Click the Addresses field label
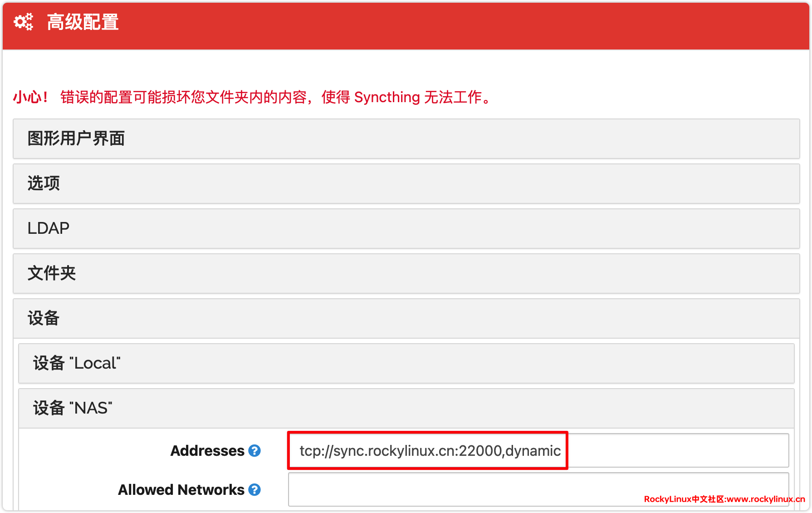This screenshot has width=812, height=513. 207,451
